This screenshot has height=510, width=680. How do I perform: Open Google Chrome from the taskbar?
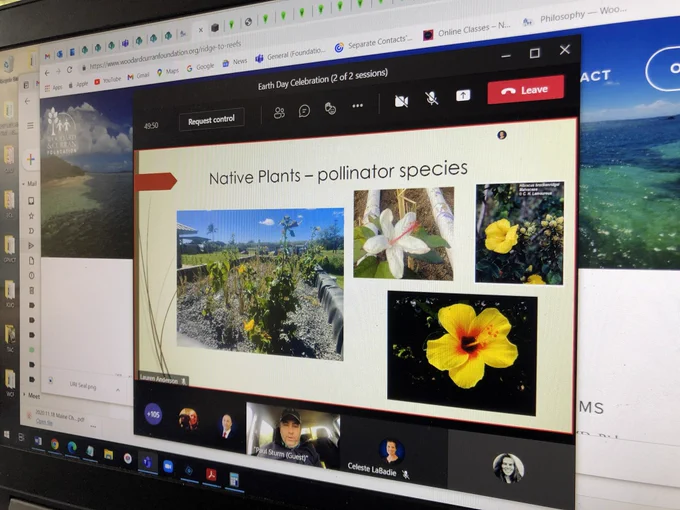[x=55, y=444]
